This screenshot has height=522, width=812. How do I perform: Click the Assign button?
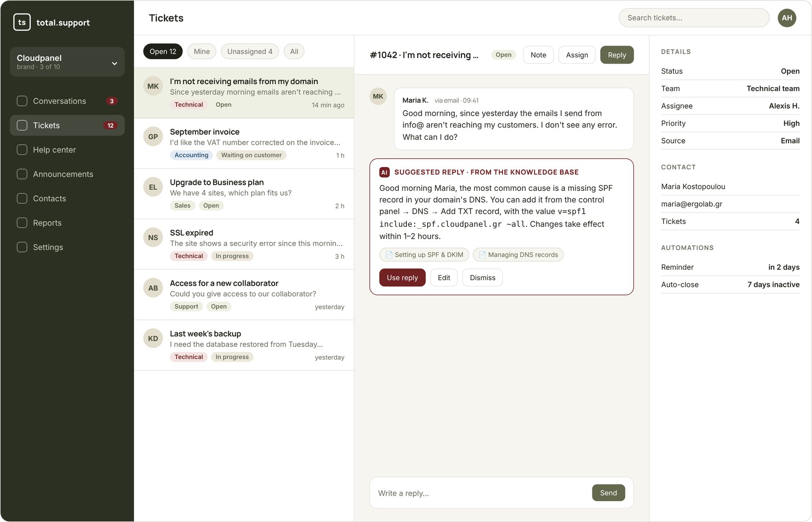577,55
